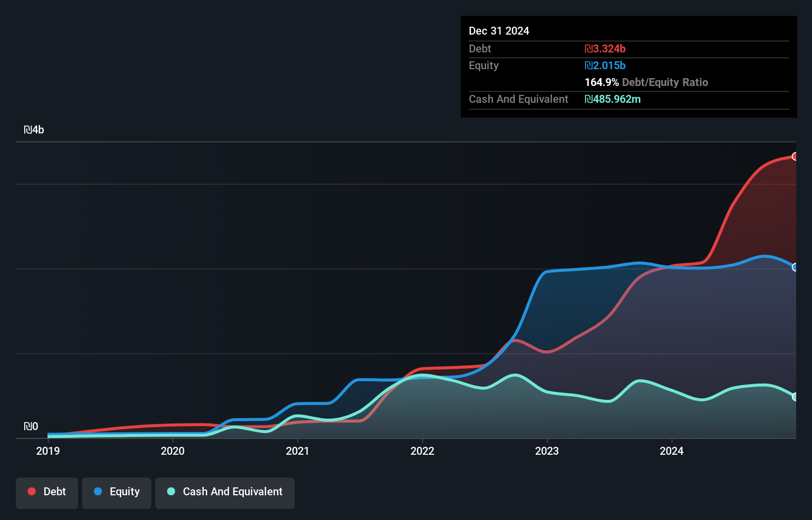Screen dimensions: 812x520
Task: Select the teal Cash endpoint marker
Action: pos(795,396)
